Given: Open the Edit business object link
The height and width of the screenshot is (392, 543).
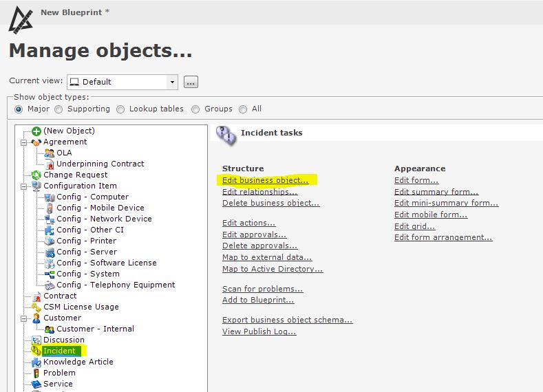Looking at the screenshot, I should coord(265,180).
